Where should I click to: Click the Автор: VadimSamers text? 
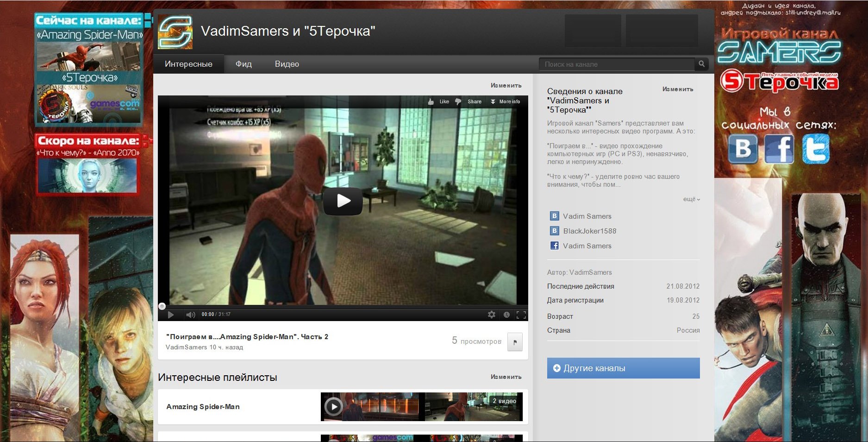click(580, 272)
